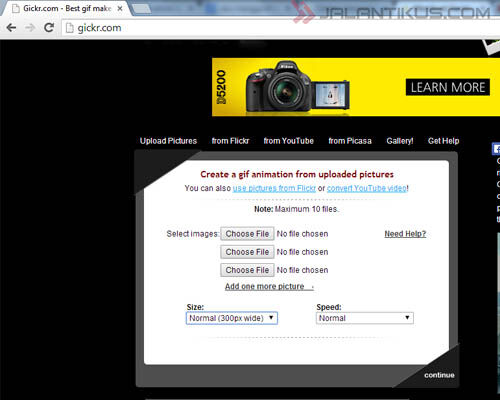Click the third Choose File button
The image size is (500, 400).
coord(247,270)
